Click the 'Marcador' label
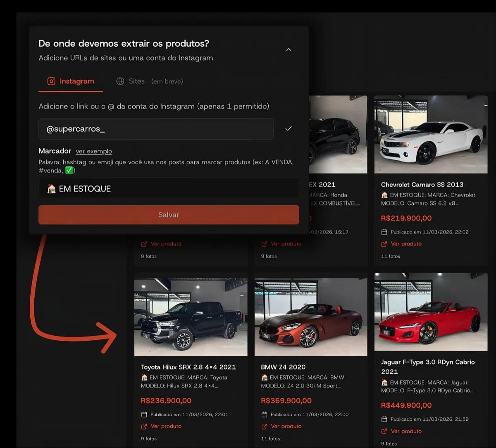Image resolution: width=496 pixels, height=448 pixels. 55,151
